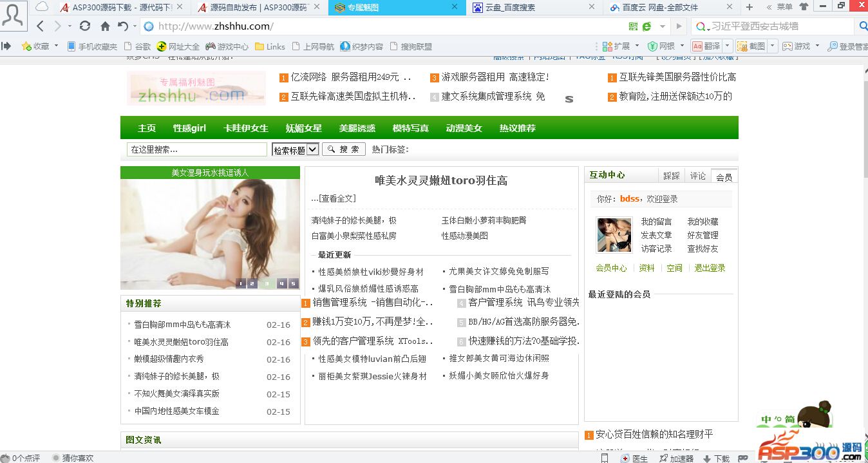The height and width of the screenshot is (463, 868).
Task: Click the 加速器 accelerator icon in status bar
Action: [676, 458]
